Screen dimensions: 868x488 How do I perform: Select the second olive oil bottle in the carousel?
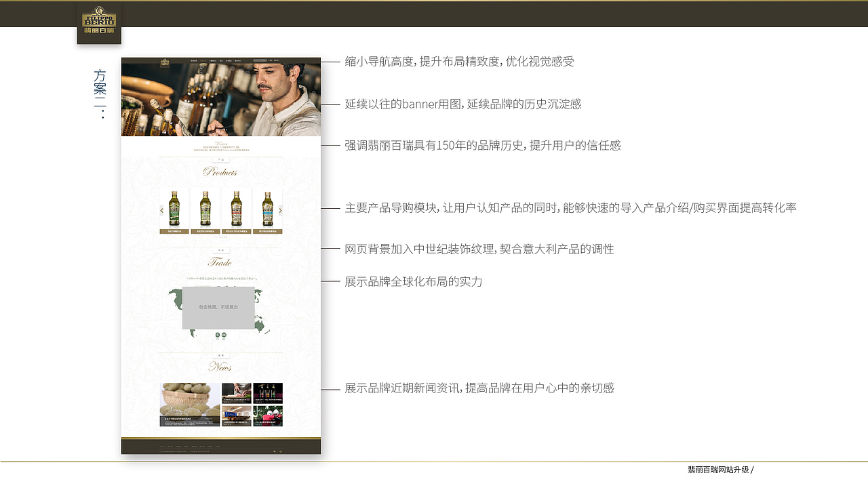point(205,209)
